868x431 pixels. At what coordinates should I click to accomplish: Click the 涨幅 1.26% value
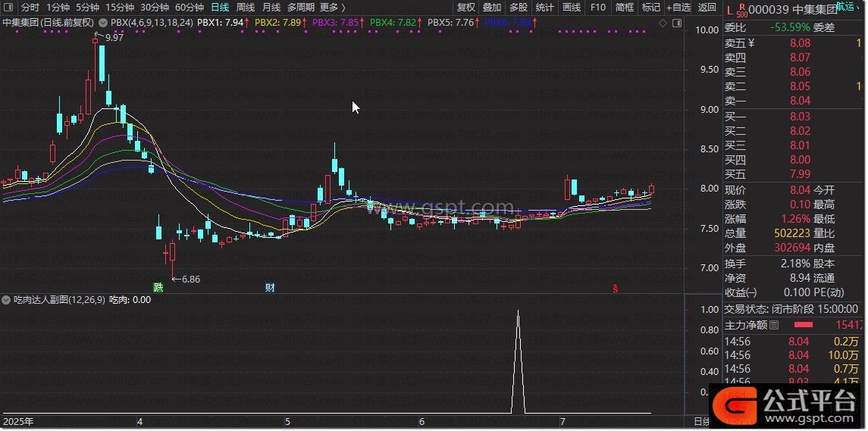[795, 219]
